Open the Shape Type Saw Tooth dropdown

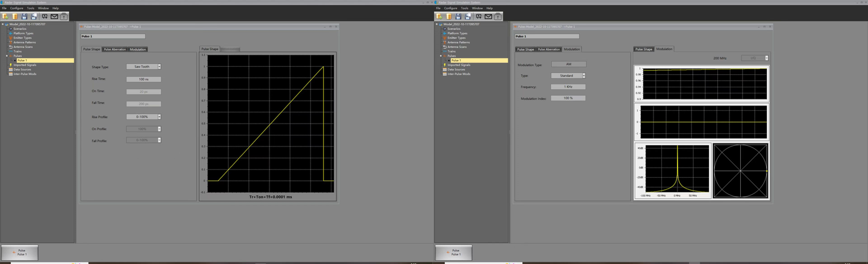coord(159,67)
